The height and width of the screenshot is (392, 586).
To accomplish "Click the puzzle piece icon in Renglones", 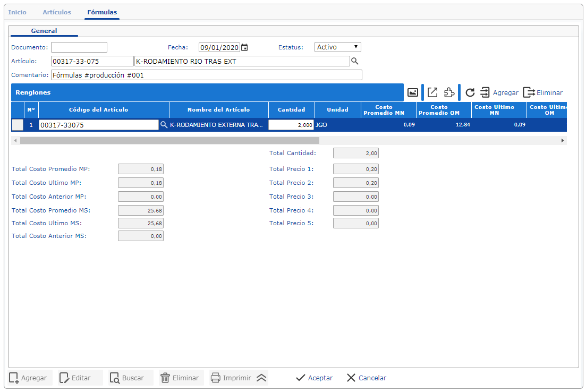I will coord(449,92).
